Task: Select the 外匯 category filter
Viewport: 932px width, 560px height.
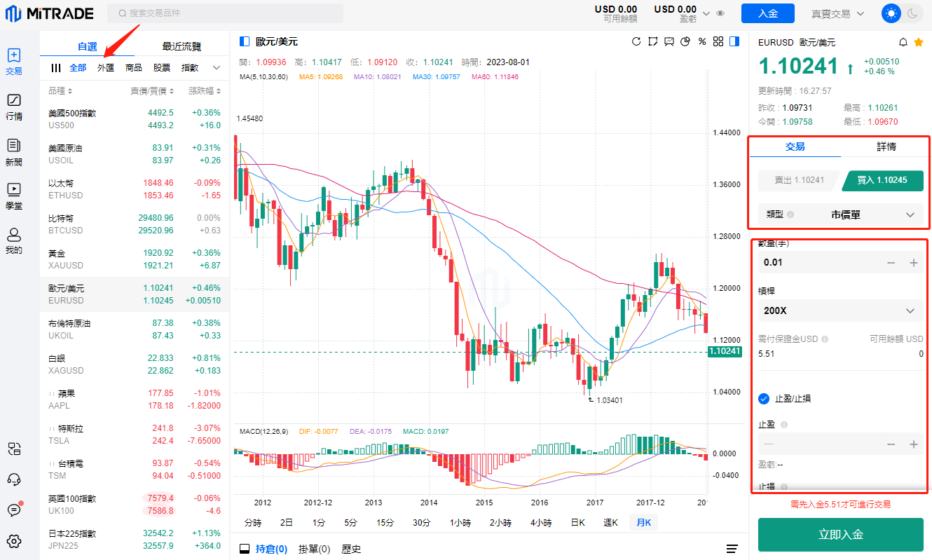Action: click(106, 68)
